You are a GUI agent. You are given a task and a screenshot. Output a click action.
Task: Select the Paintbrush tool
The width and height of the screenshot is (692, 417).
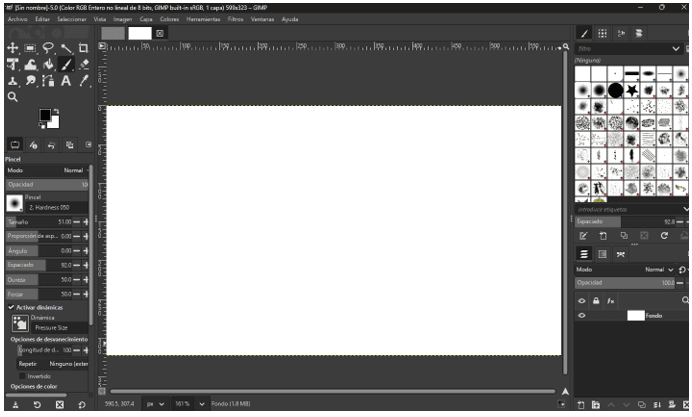click(x=66, y=65)
